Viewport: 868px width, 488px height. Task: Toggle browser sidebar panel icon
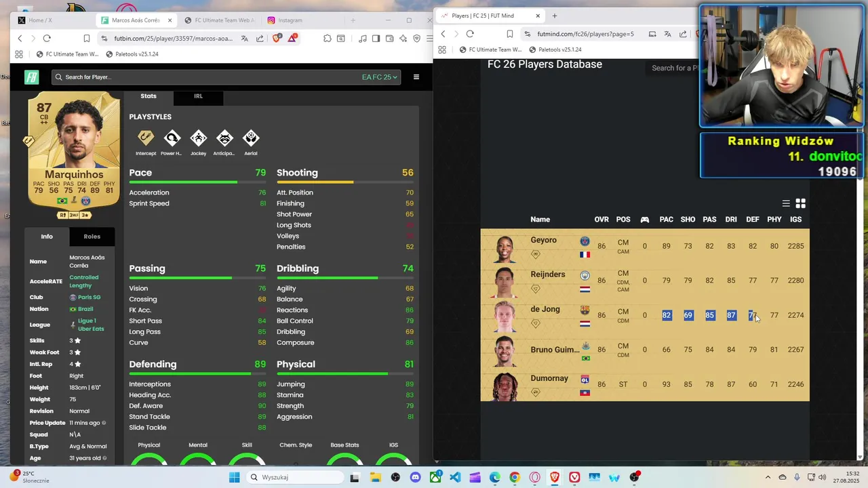click(x=376, y=39)
